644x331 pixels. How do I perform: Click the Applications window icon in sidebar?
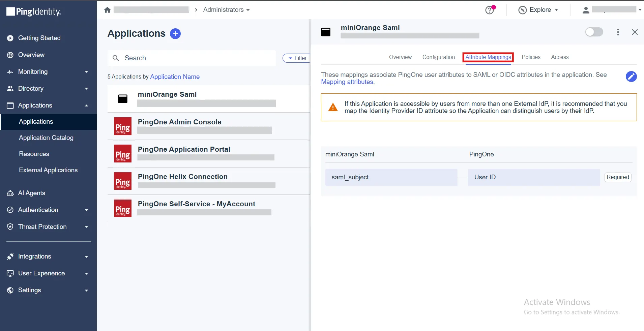coord(10,106)
